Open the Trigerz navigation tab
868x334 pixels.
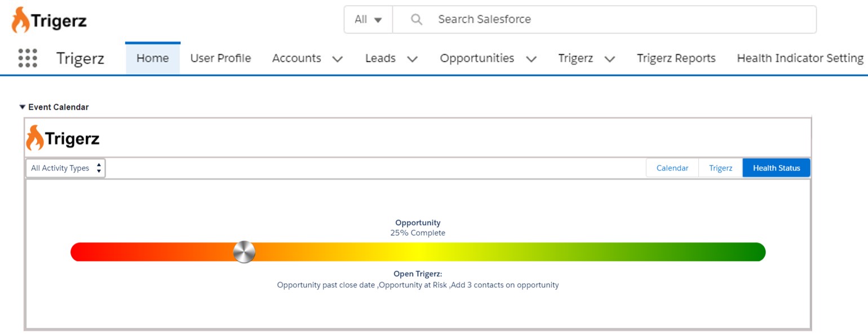pyautogui.click(x=575, y=58)
